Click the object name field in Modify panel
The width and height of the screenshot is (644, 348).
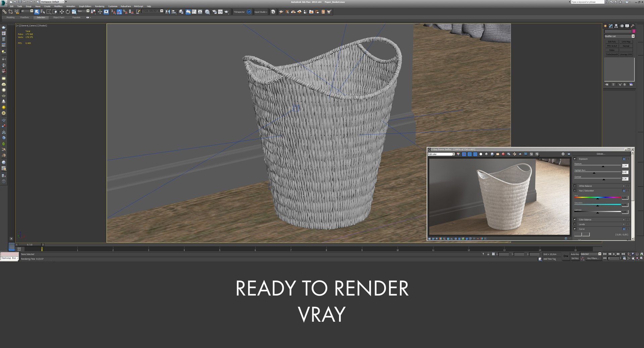(x=618, y=31)
